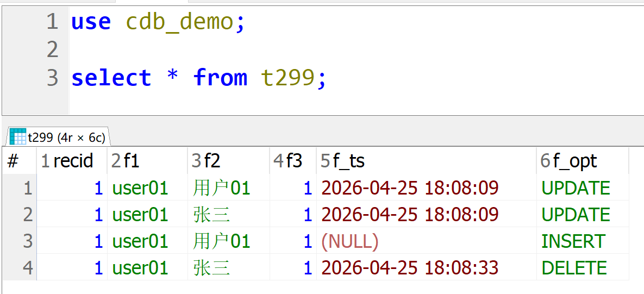
Task: Click the f3 column header
Action: (x=293, y=161)
